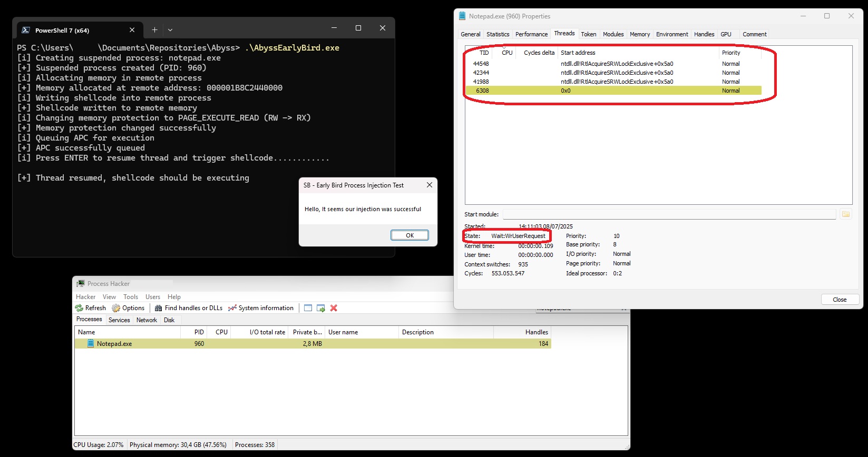Open System information in Process Hacker
Screen dimensions: 868x457
pos(261,308)
